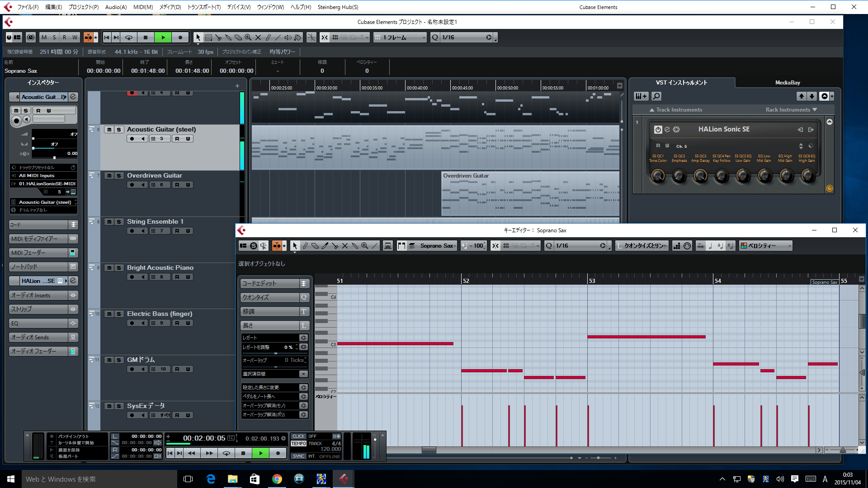Enable Record on GM Drums track
The image size is (868, 488).
(x=132, y=369)
